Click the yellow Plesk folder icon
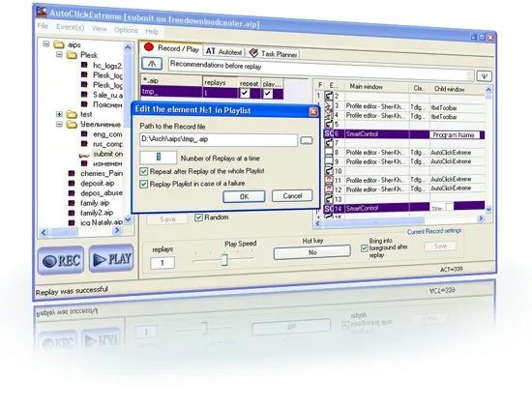Screen dimensions: 532x406 point(72,55)
